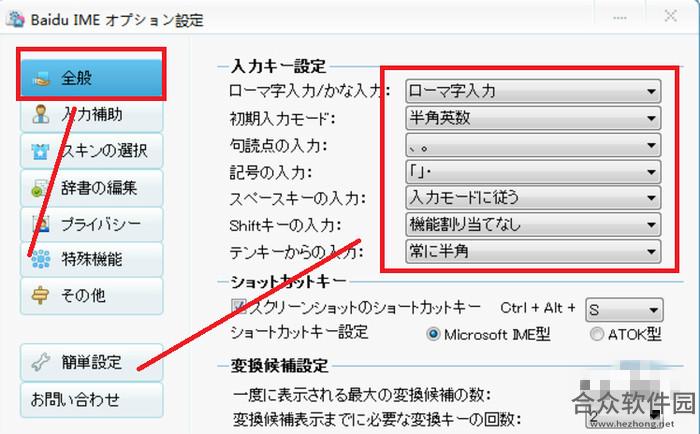The width and height of the screenshot is (700, 434).
Task: Toggle the スクリーンショットのショートカットキー checkbox
Action: [239, 307]
